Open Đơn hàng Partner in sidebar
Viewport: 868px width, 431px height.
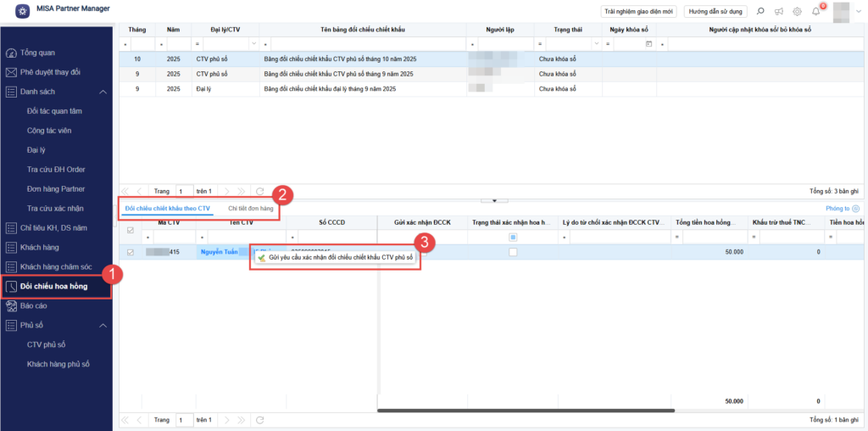[56, 189]
